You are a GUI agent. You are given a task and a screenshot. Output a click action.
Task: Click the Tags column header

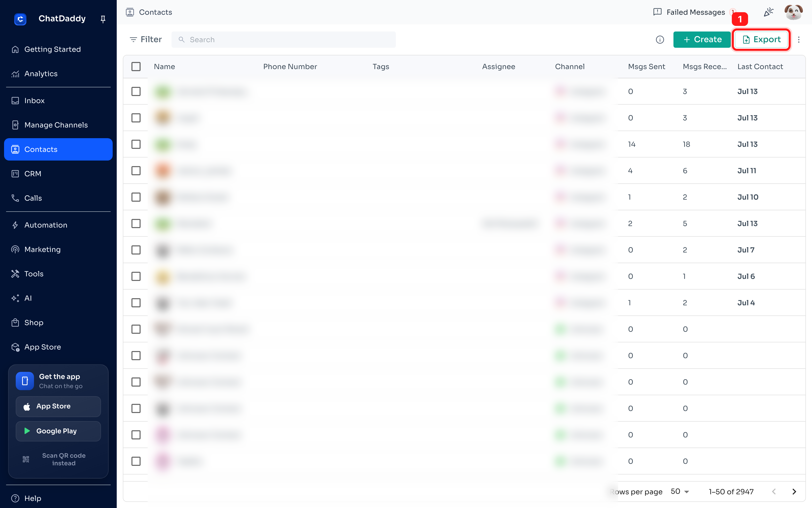click(381, 67)
